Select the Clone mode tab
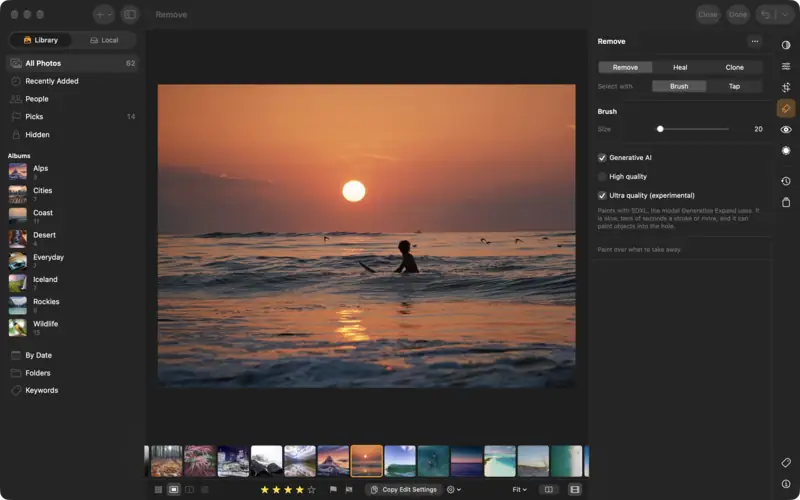This screenshot has height=500, width=800. point(735,67)
